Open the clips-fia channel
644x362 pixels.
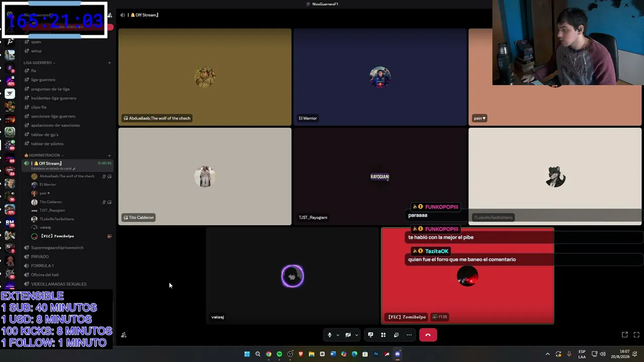click(x=67, y=107)
